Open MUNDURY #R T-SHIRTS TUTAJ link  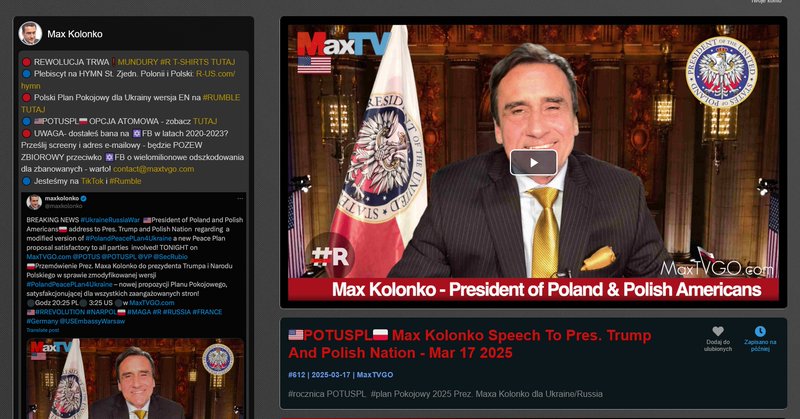click(176, 62)
